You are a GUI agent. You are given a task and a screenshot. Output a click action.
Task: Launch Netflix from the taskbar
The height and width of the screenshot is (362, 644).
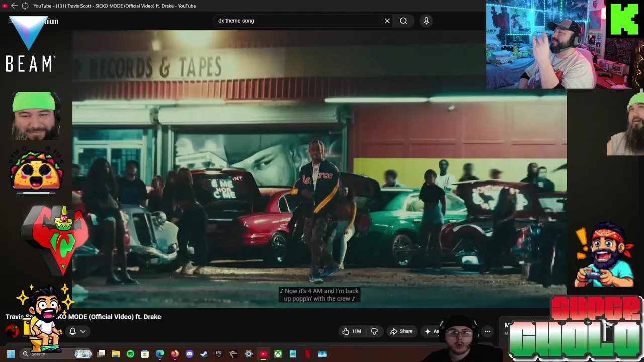pos(307,354)
